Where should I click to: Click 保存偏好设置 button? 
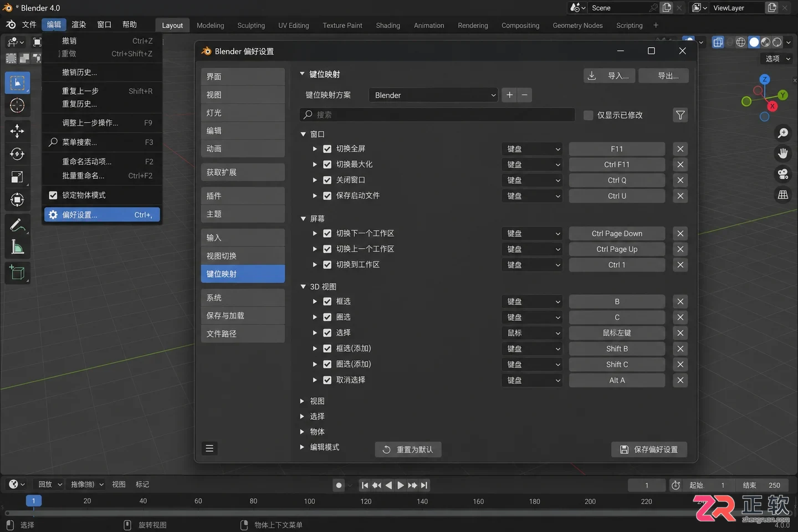pyautogui.click(x=649, y=449)
